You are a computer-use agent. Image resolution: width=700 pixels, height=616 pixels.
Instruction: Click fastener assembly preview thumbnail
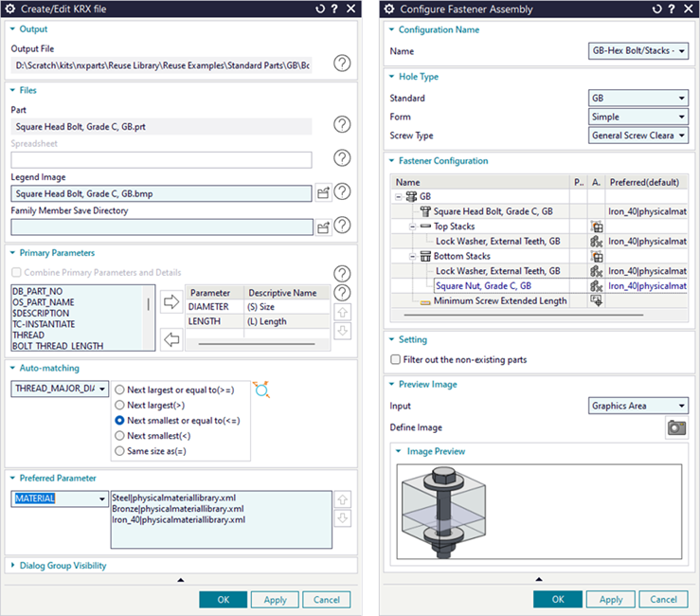443,512
